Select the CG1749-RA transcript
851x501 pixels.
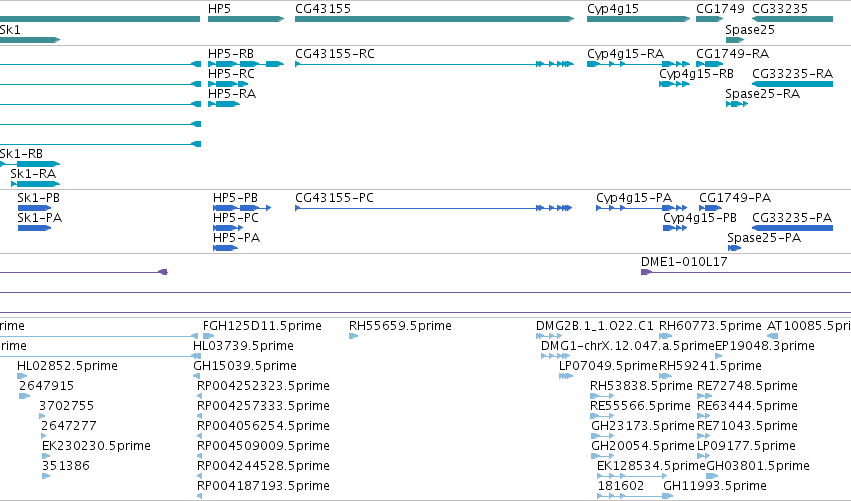(x=710, y=64)
